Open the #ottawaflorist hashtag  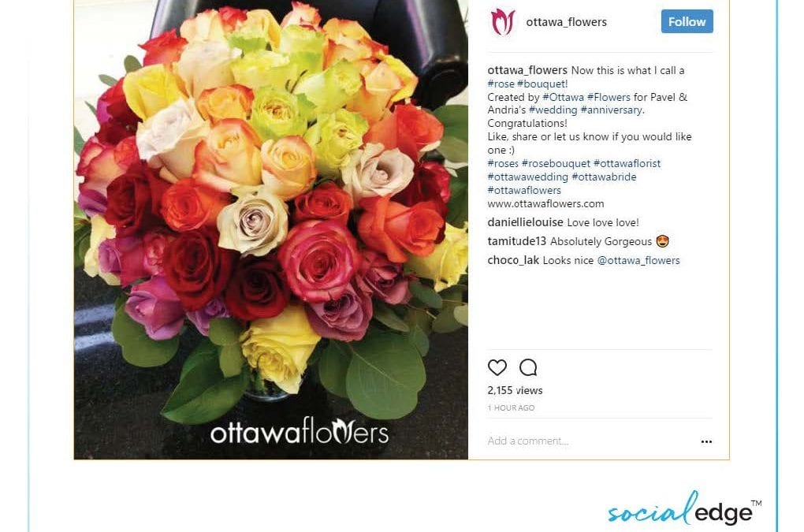(627, 163)
